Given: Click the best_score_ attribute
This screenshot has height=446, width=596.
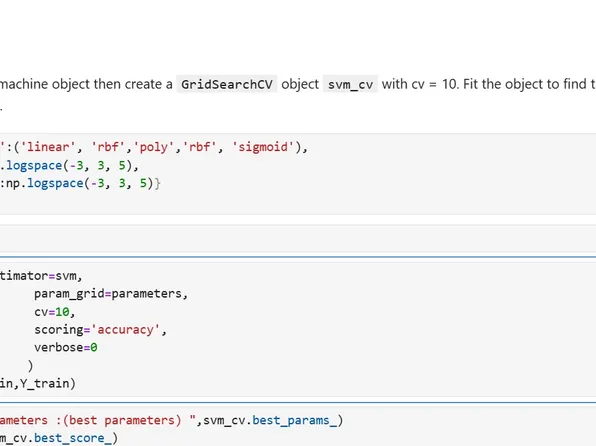Looking at the screenshot, I should tap(73, 438).
